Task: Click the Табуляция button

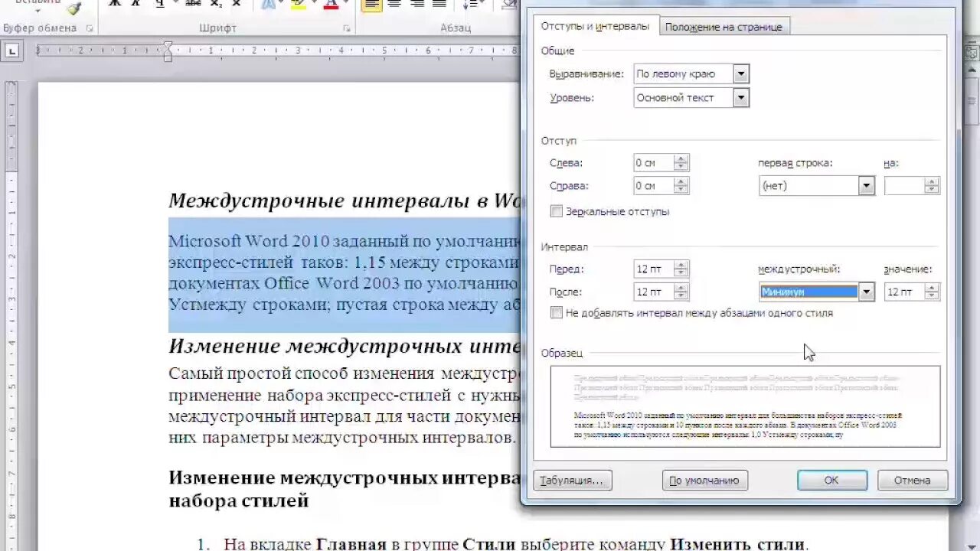Action: [x=572, y=481]
